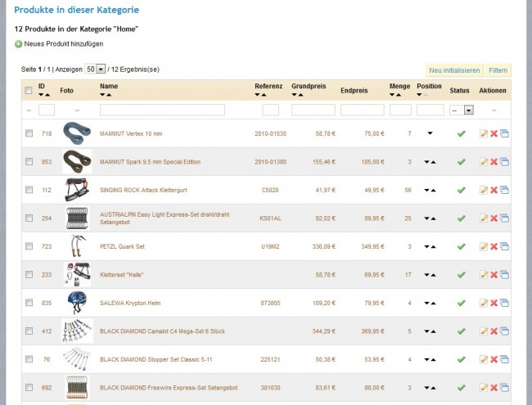
Task: Move MAMMUT Vertex position down
Action: tap(430, 133)
